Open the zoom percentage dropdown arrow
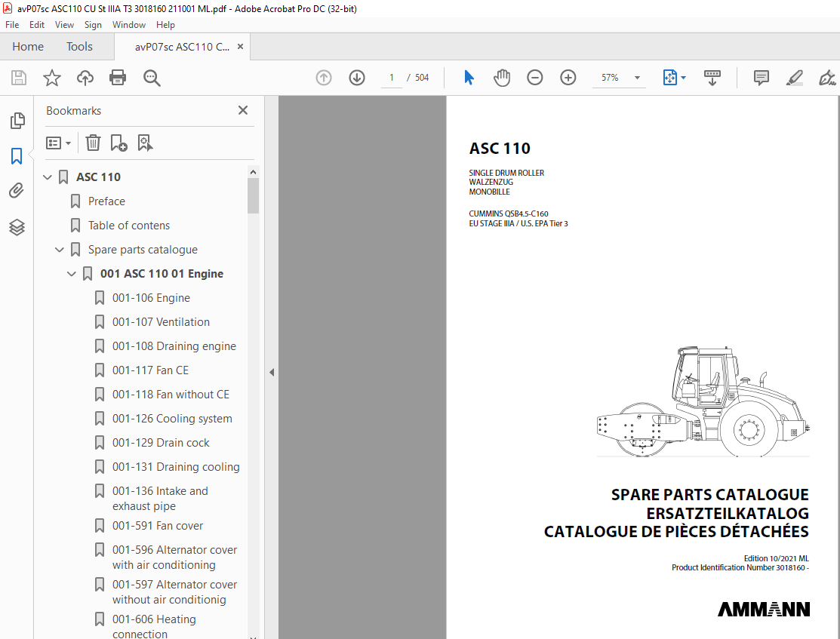Viewport: 840px width, 639px height. click(637, 78)
